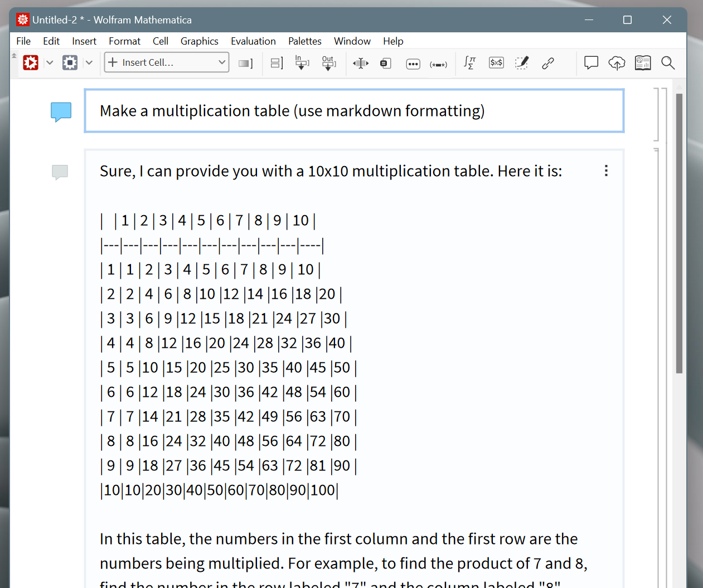Screen dimensions: 703x588
Task: Click the cloud publish upload icon
Action: pos(617,63)
